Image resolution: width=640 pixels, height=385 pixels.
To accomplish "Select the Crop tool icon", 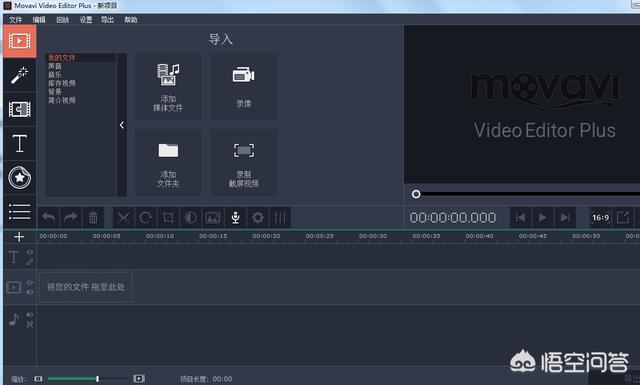I will click(168, 218).
